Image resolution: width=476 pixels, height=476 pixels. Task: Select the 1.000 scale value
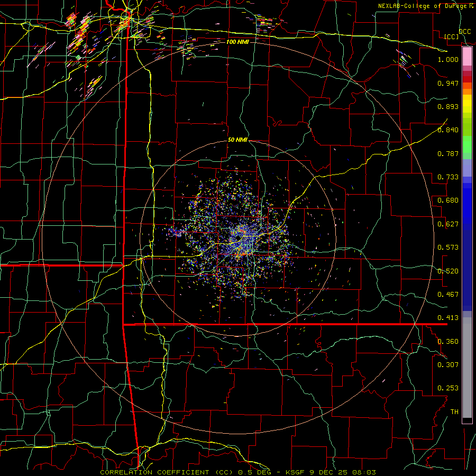[448, 59]
